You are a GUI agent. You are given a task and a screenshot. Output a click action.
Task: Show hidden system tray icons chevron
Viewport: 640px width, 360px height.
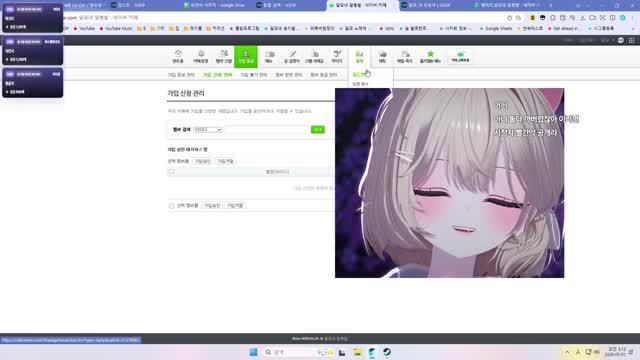click(567, 352)
